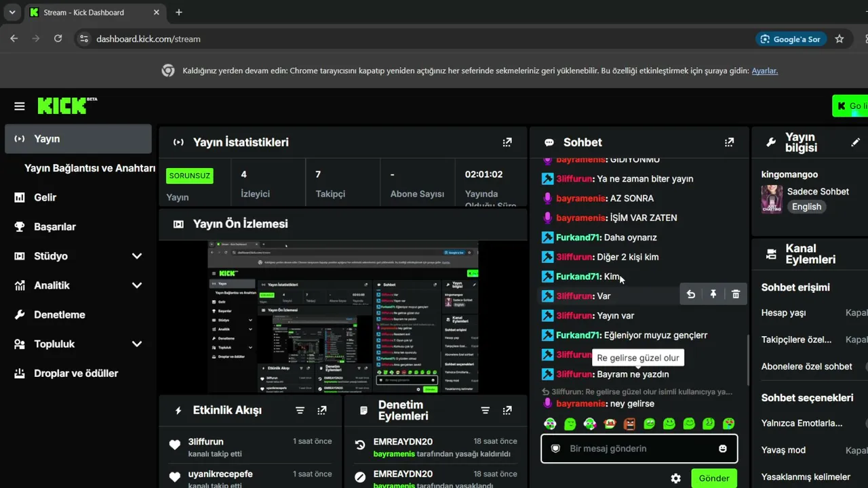
Task: Open a new browser tab
Action: pyautogui.click(x=179, y=12)
